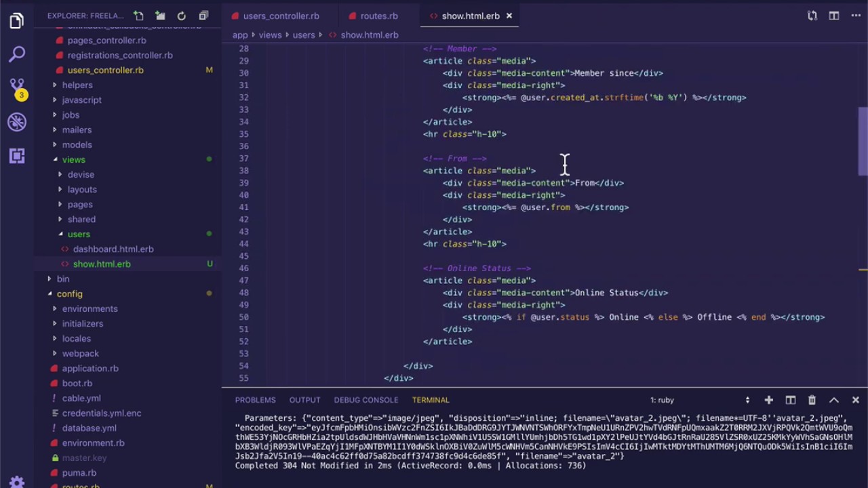Screen dimensions: 868x488
Task: Split the terminal panel
Action: (791, 400)
